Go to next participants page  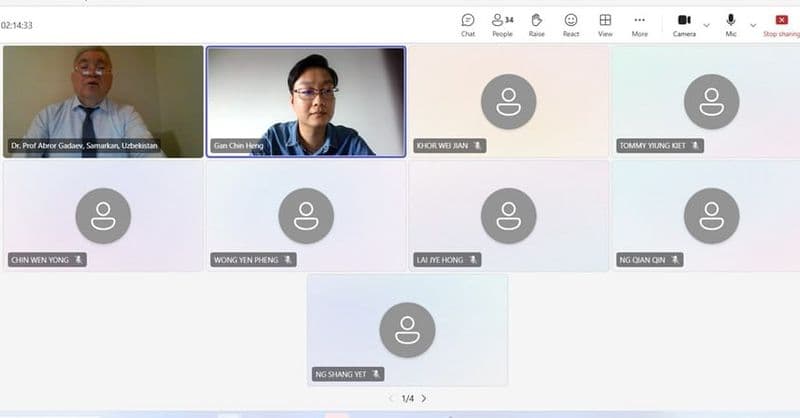pos(424,398)
